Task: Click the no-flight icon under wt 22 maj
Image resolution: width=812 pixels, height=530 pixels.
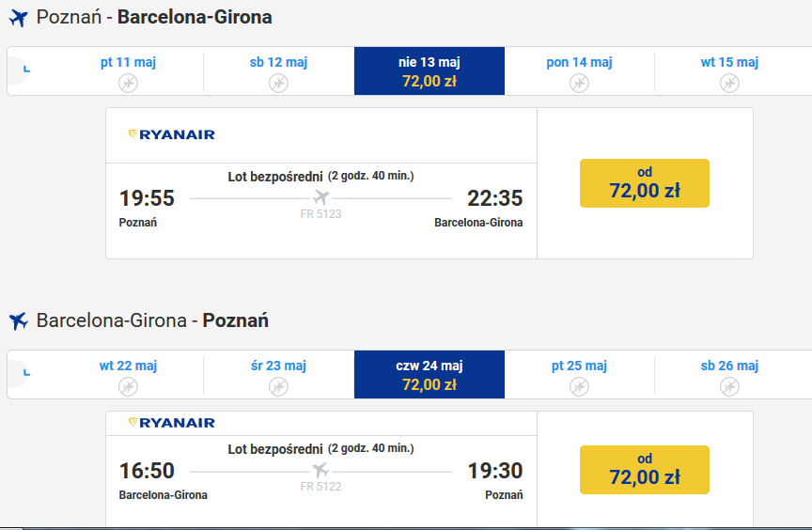Action: (x=128, y=386)
